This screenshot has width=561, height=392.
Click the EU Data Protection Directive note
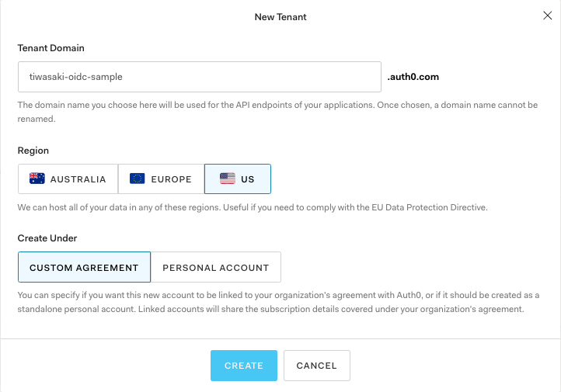(x=253, y=207)
